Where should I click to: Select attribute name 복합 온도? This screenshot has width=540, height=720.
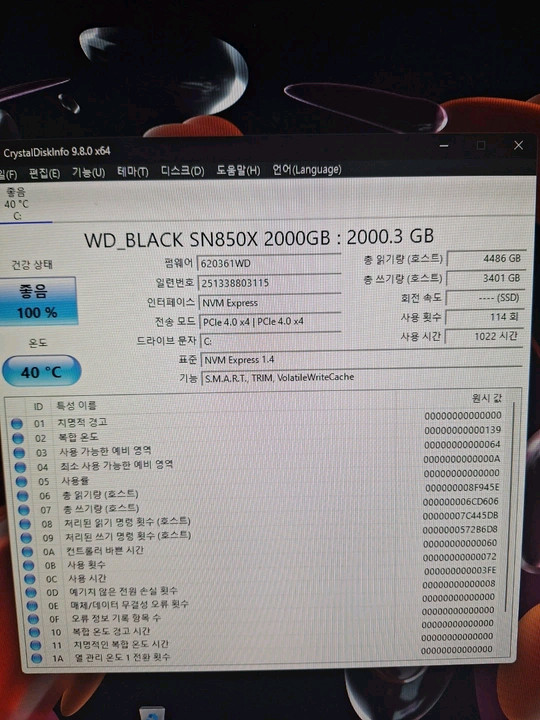78,437
